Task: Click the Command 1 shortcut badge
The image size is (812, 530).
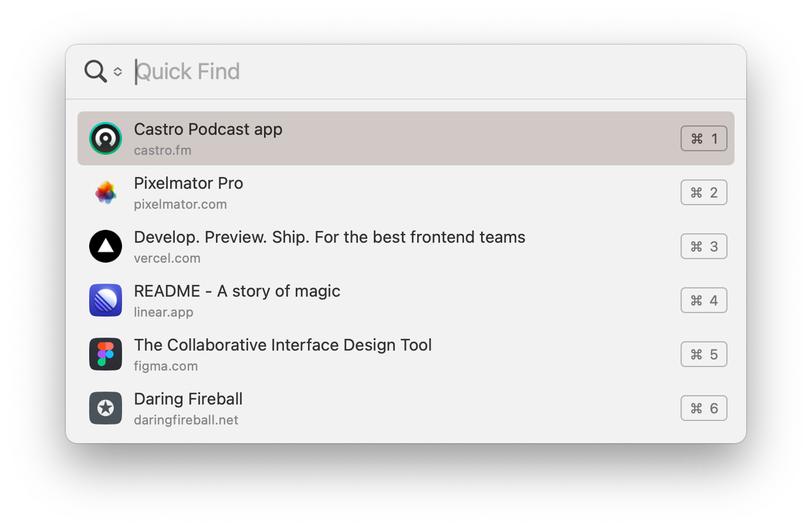Action: pyautogui.click(x=703, y=138)
